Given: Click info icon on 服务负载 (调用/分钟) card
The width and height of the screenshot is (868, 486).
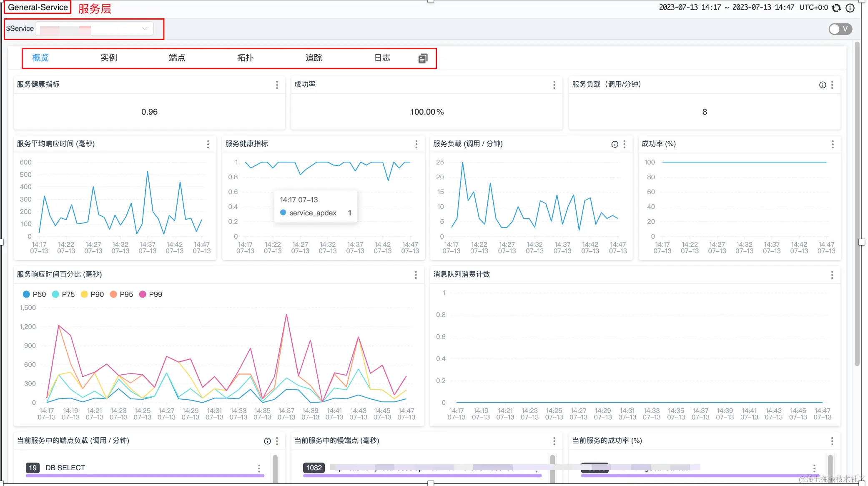Looking at the screenshot, I should coord(822,85).
